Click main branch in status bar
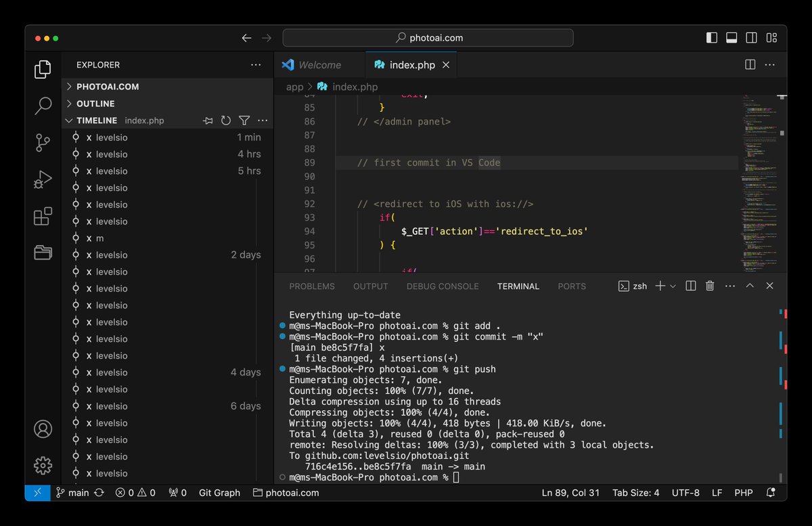Screen dimensions: 812x526 click(x=72, y=493)
